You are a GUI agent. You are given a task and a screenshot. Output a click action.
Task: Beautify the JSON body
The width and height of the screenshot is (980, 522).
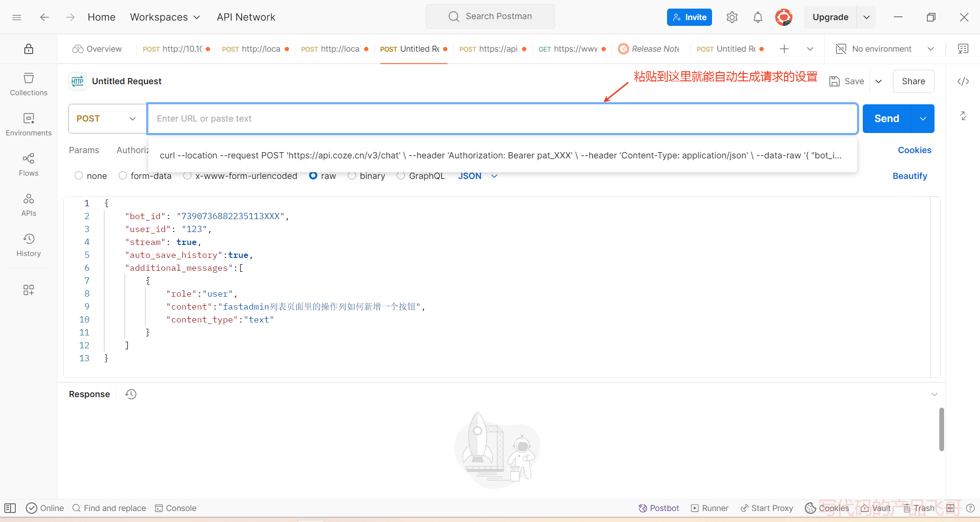[x=910, y=176]
